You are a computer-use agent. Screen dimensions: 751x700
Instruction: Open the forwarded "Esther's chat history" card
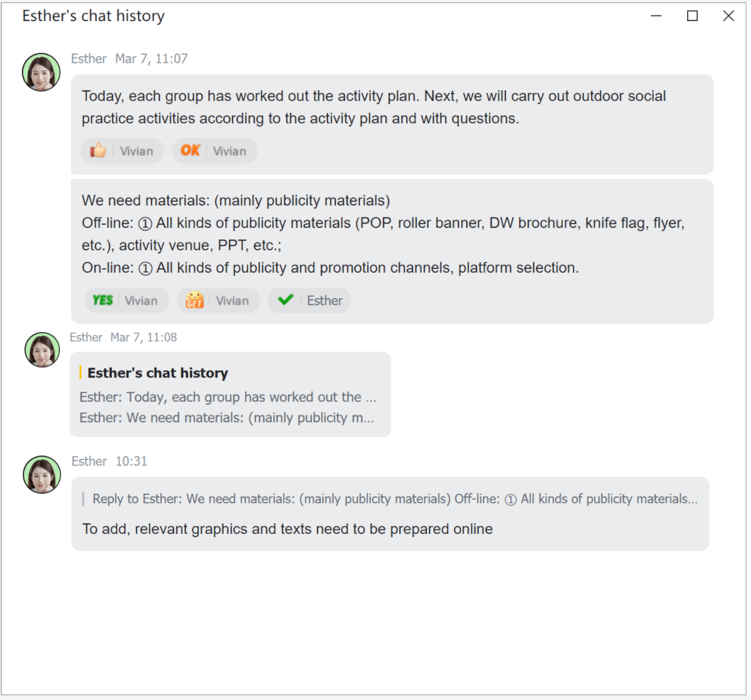(230, 394)
